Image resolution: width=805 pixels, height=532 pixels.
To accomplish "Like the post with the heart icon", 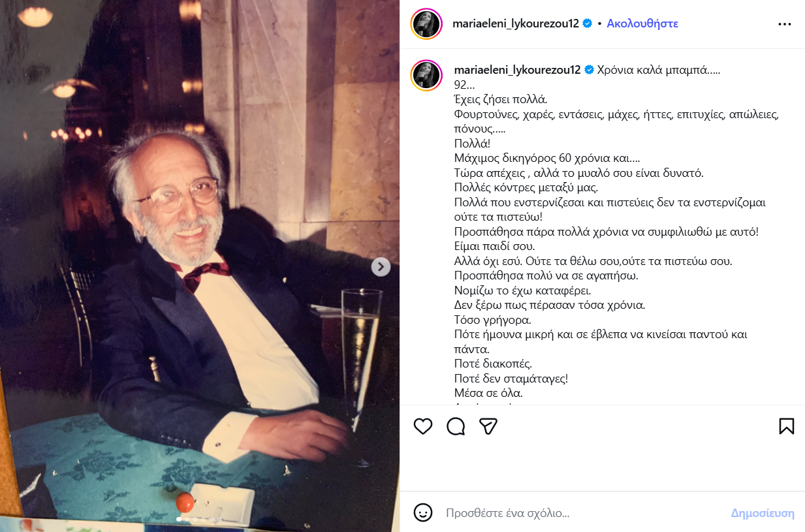I will (x=423, y=426).
